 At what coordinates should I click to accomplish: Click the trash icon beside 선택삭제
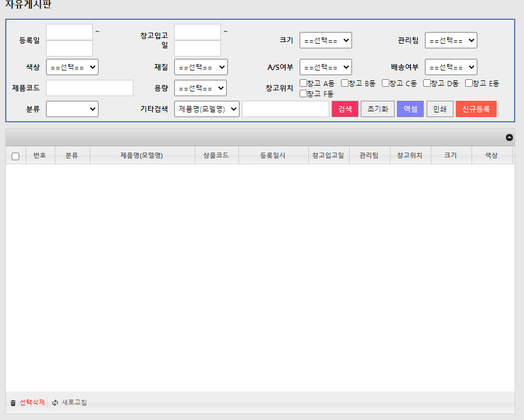pos(13,403)
